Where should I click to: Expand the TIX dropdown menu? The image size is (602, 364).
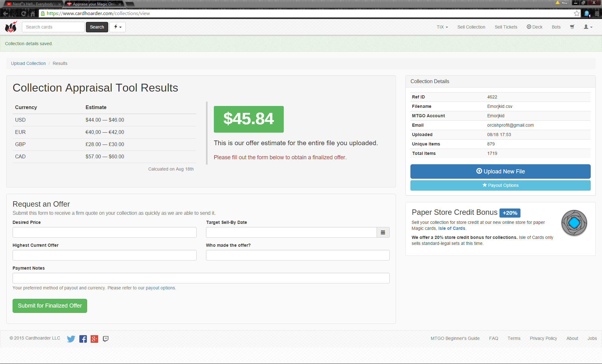[x=442, y=27]
